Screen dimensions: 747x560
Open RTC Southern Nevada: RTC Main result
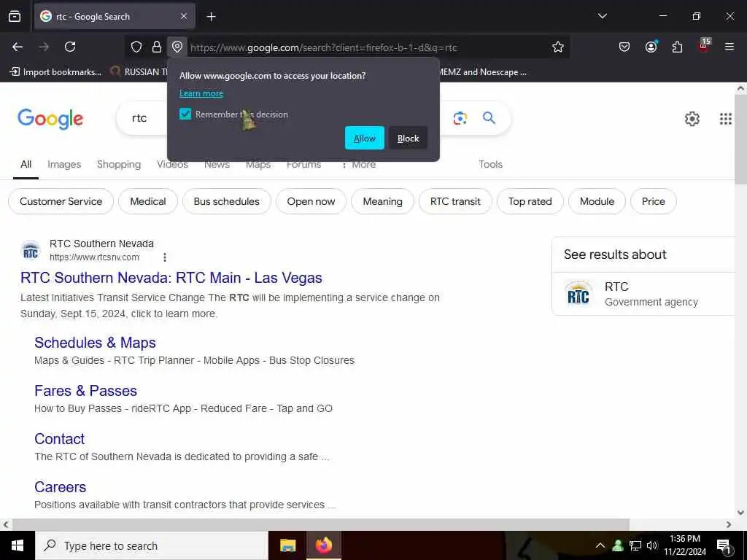coord(171,278)
